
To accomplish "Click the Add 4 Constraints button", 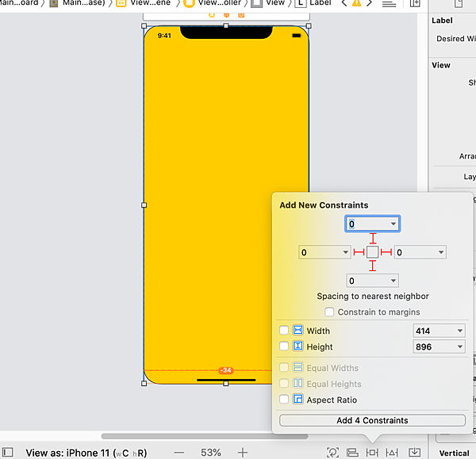I will click(x=372, y=420).
